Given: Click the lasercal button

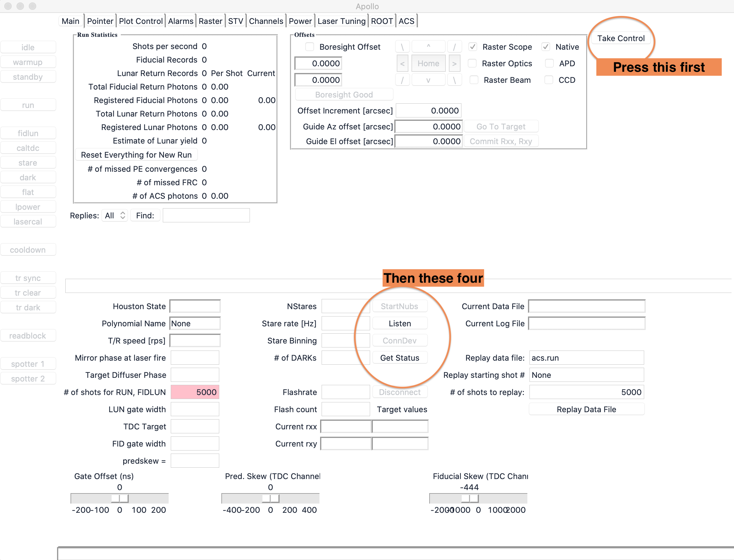Looking at the screenshot, I should coord(28,222).
